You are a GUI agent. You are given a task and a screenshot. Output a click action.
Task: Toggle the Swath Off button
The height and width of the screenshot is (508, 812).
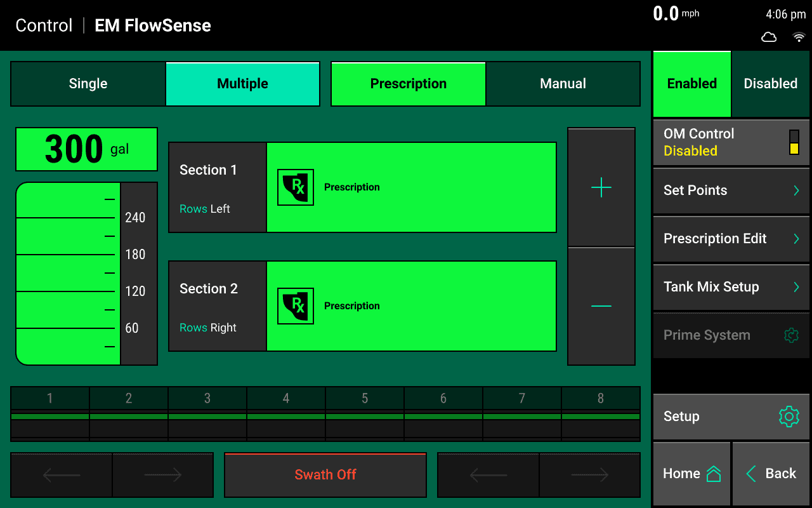point(325,475)
